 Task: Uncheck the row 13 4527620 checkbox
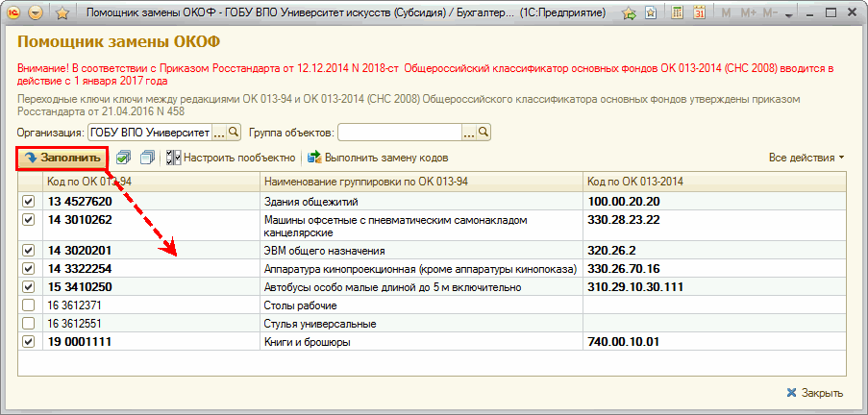coord(28,202)
